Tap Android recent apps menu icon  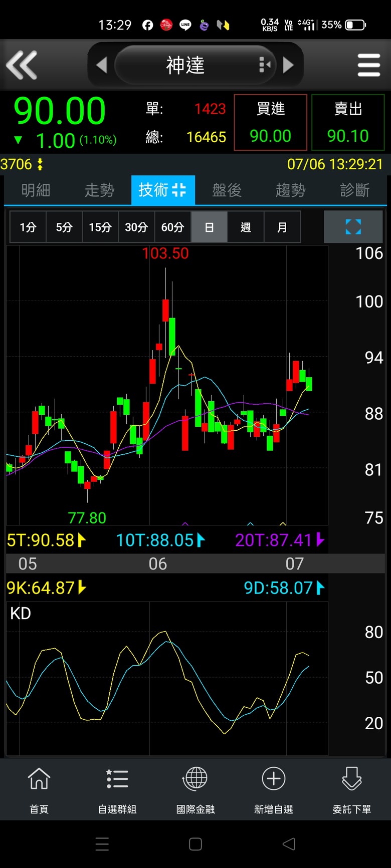[x=102, y=844]
